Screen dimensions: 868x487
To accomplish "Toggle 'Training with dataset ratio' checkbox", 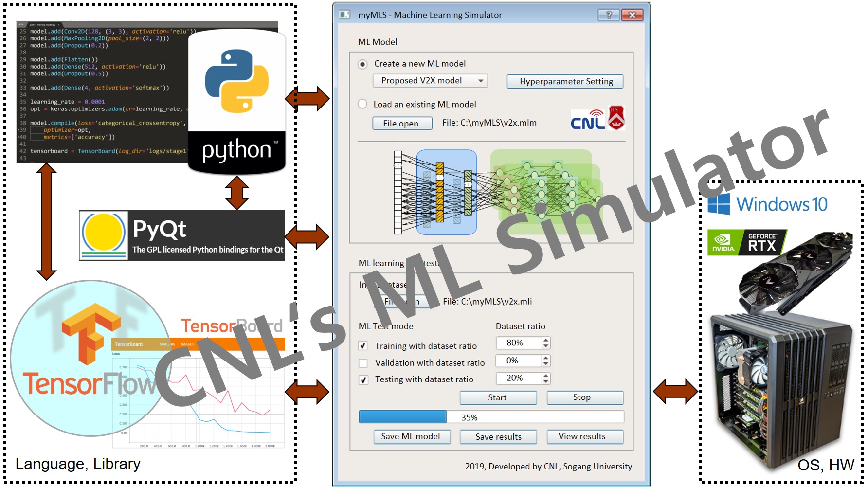I will coord(363,346).
